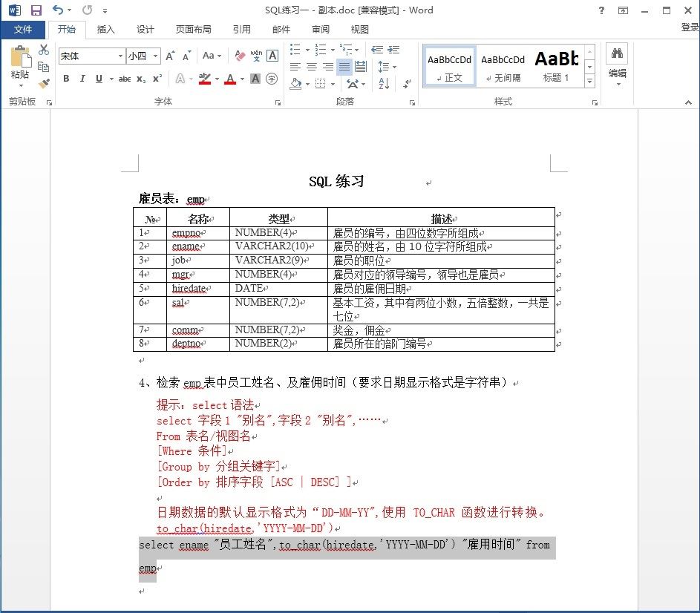Click the distributed alignment icon

tap(361, 67)
